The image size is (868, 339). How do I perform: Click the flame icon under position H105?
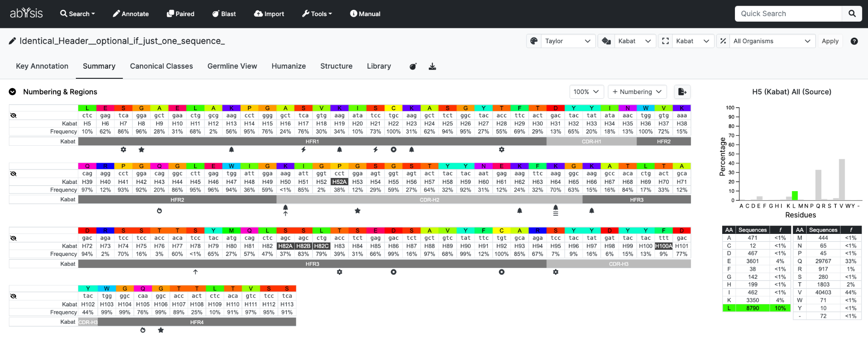[143, 330]
